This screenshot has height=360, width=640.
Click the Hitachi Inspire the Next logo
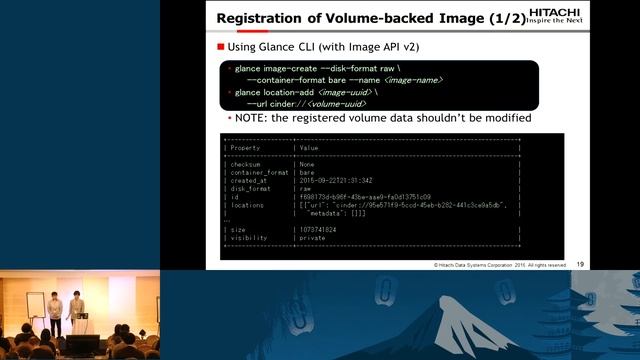pyautogui.click(x=555, y=16)
